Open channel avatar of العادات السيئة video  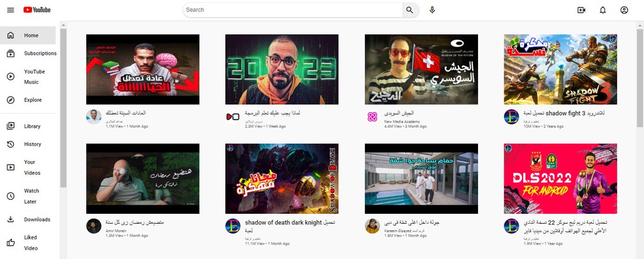[x=94, y=116]
